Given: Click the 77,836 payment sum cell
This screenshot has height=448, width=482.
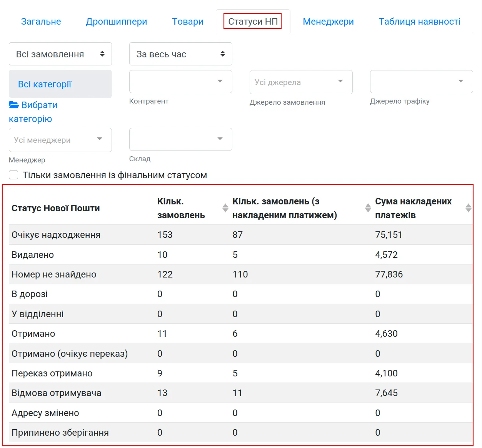Looking at the screenshot, I should click(389, 274).
